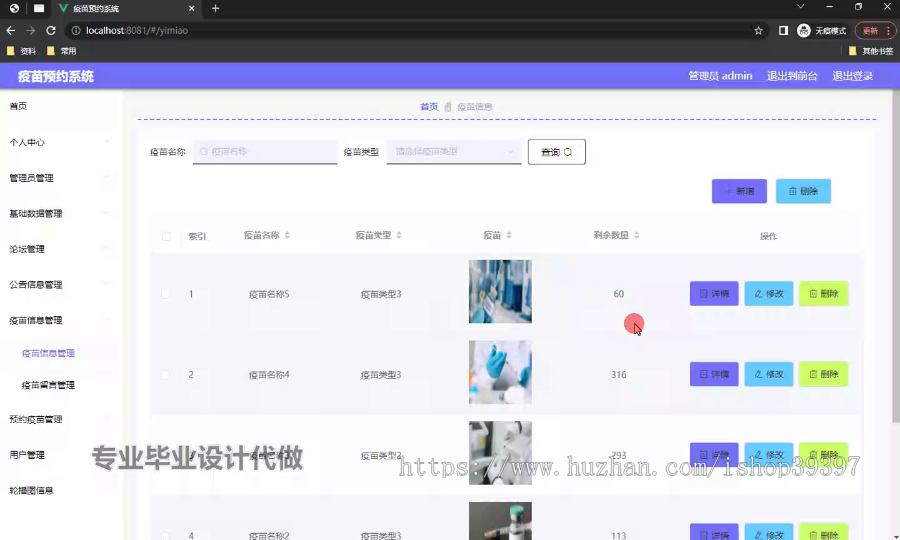Open vaccine image thumbnail in row 3

(x=500, y=453)
